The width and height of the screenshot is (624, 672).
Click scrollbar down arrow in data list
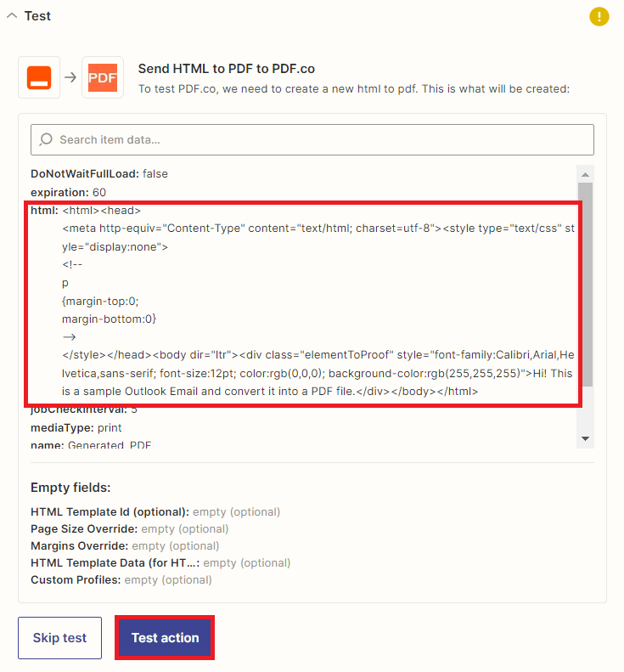click(x=585, y=438)
